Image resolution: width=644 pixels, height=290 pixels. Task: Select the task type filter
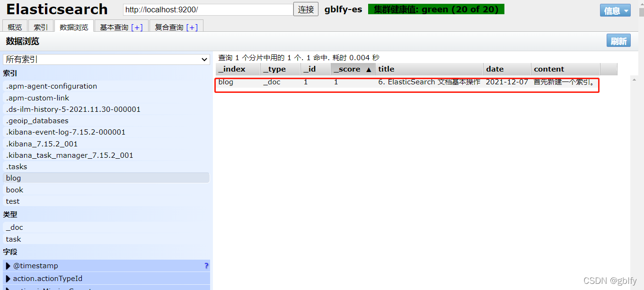tap(106, 239)
